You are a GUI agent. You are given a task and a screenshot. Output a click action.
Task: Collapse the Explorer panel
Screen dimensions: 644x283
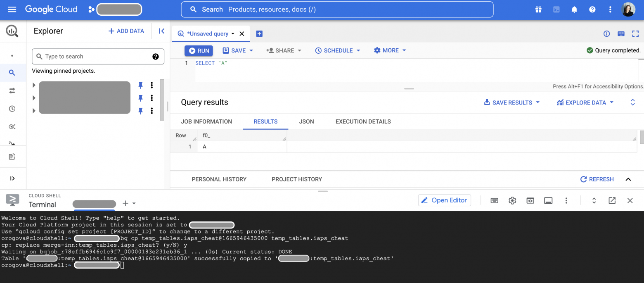pyautogui.click(x=161, y=31)
